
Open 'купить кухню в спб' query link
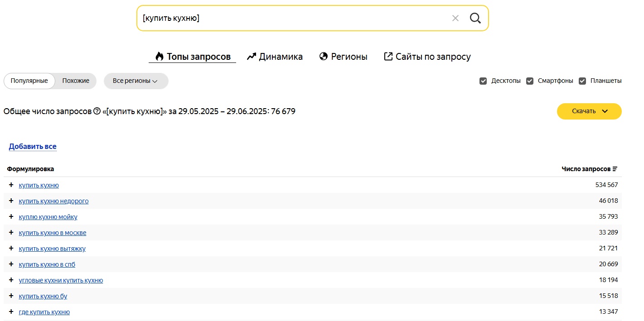point(47,264)
